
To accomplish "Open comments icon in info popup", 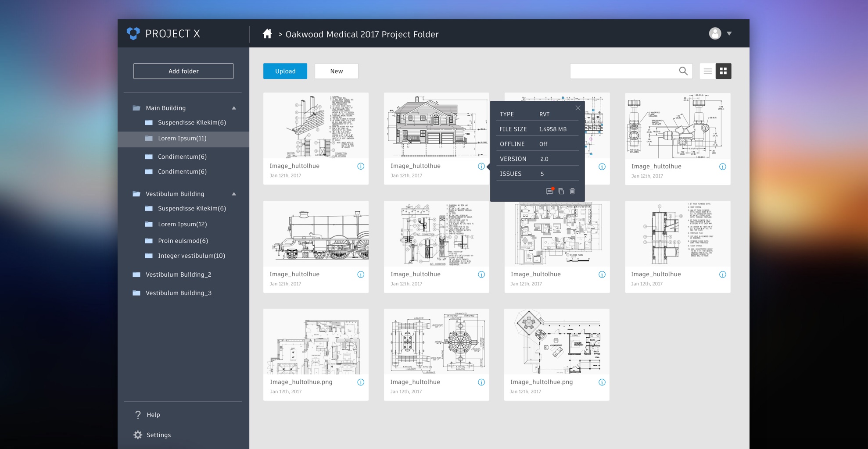I will (x=549, y=191).
